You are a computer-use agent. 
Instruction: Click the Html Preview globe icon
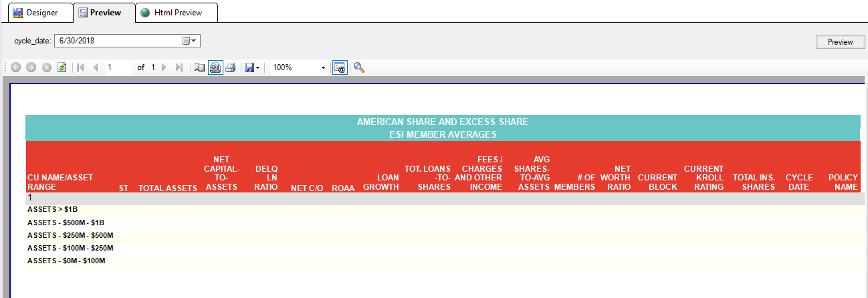click(146, 13)
